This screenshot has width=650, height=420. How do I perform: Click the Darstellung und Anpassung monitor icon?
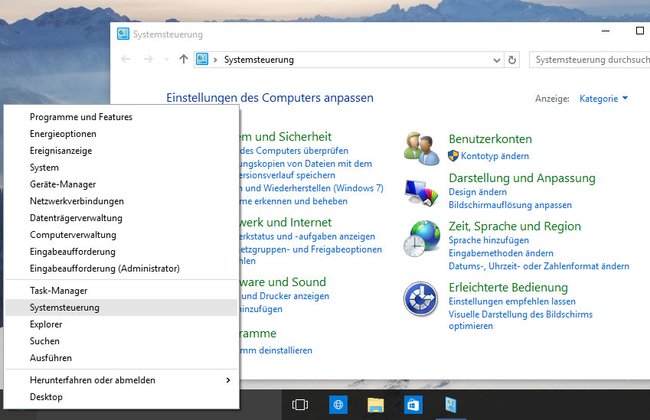pyautogui.click(x=422, y=193)
